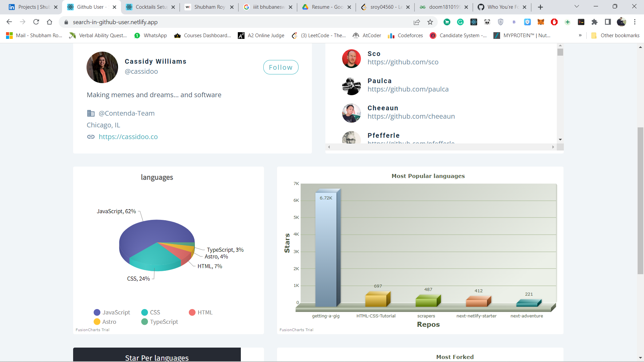This screenshot has width=644, height=362.
Task: Switch to the Resume Google Drive tab
Action: [327, 7]
